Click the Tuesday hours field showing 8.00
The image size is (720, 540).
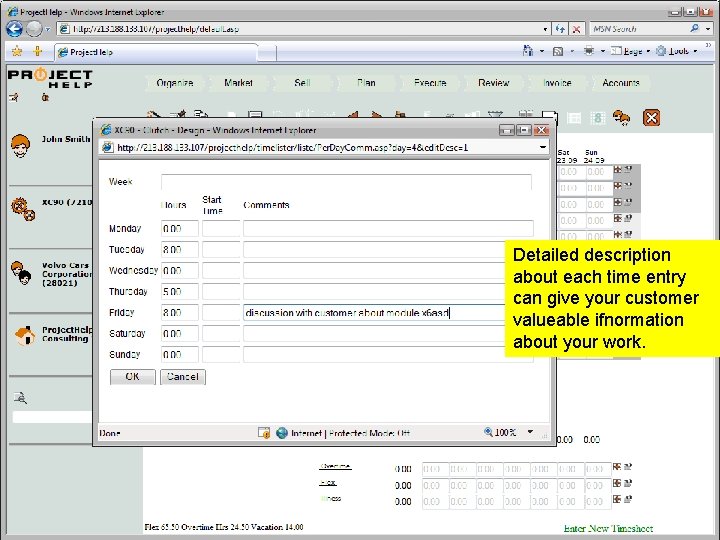[180, 249]
